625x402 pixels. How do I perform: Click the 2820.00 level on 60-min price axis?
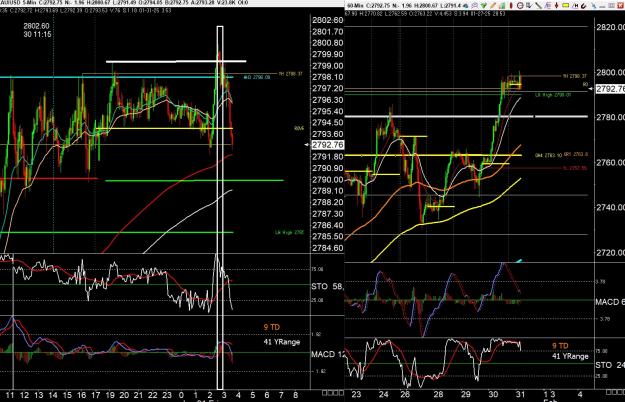(x=610, y=27)
